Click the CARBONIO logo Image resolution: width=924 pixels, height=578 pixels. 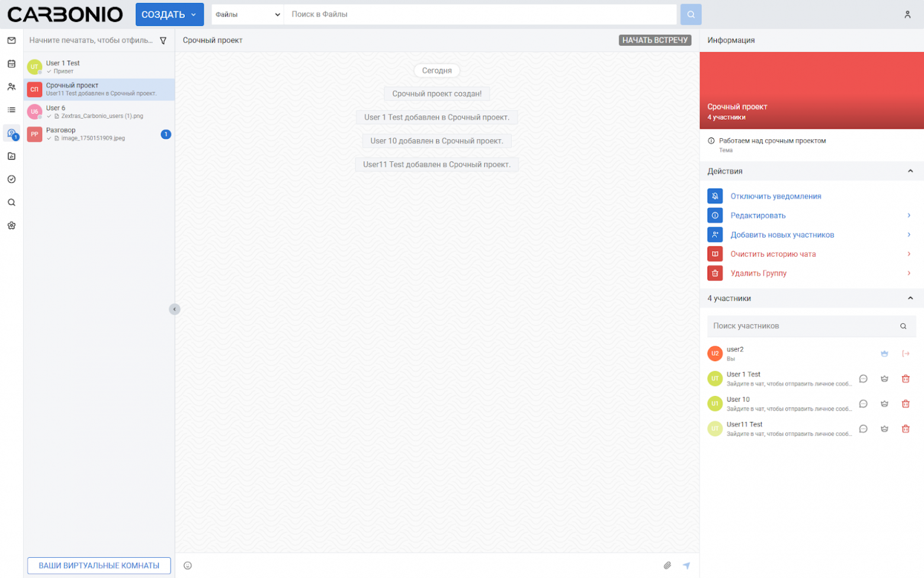(65, 14)
